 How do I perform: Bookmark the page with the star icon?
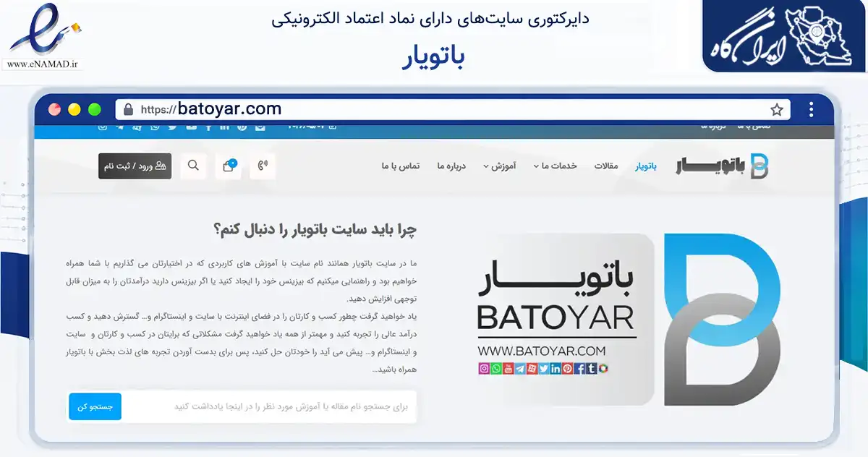777,110
